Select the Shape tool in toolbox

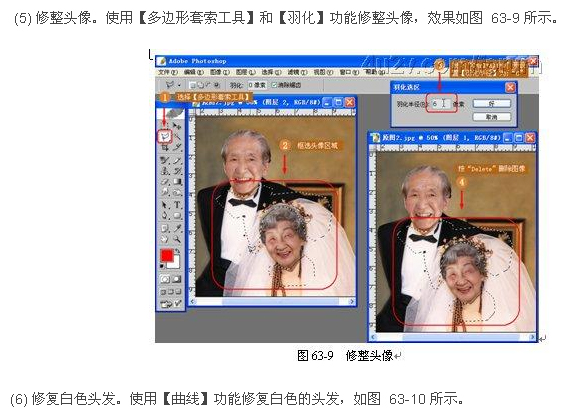(177, 215)
